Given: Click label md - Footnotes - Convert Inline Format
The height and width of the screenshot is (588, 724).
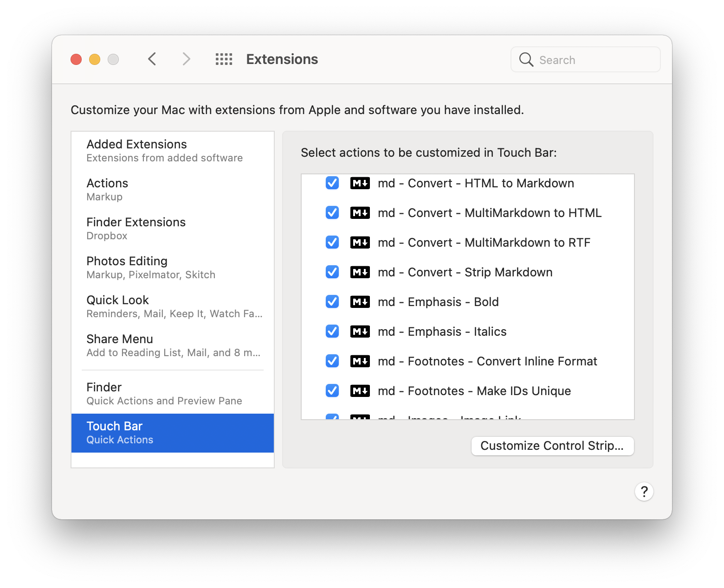Looking at the screenshot, I should point(487,361).
